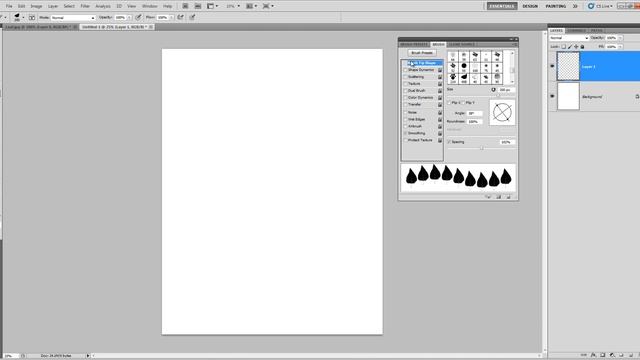Open Opacity slider arrow in options bar
This screenshot has height=360, width=640.
(x=129, y=18)
